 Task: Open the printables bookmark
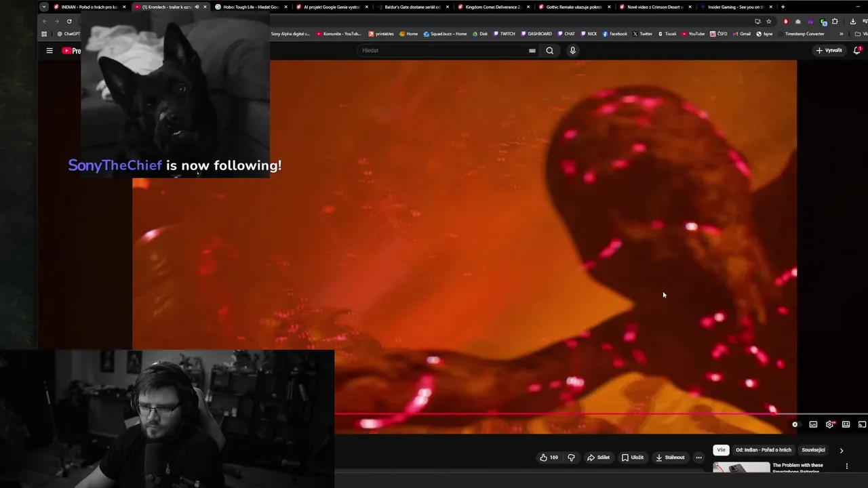381,34
